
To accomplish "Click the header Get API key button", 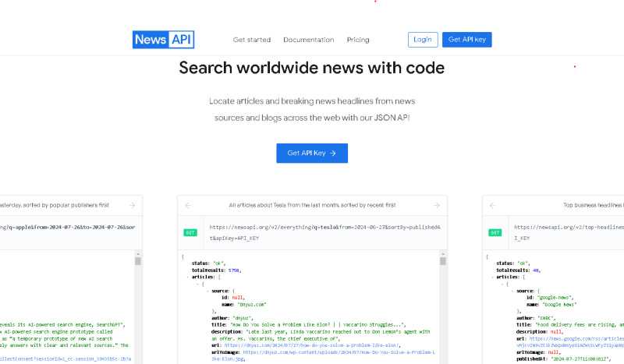I will click(x=466, y=40).
